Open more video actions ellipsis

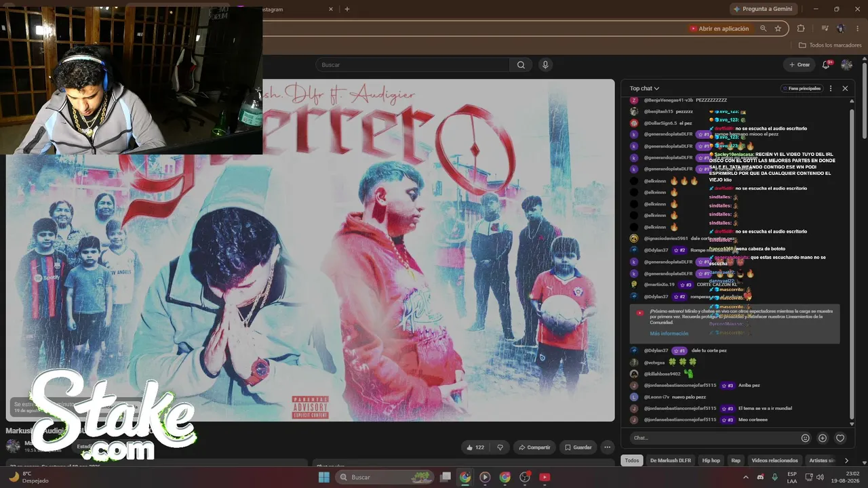(x=608, y=447)
